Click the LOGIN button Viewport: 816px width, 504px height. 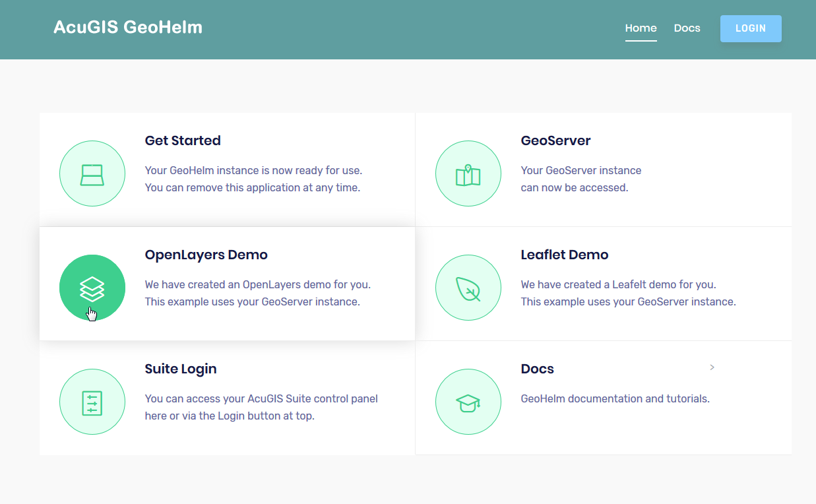(x=751, y=28)
